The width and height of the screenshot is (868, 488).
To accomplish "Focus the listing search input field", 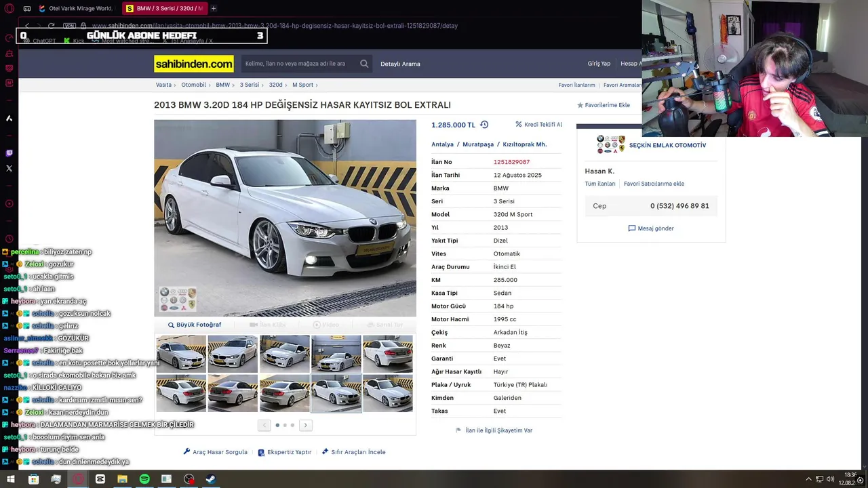I will tap(299, 64).
